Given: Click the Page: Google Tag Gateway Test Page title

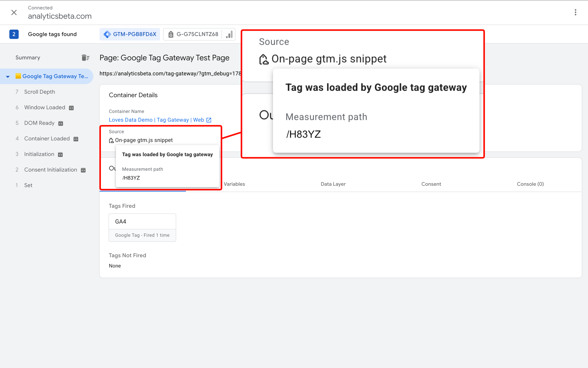Looking at the screenshot, I should (164, 58).
